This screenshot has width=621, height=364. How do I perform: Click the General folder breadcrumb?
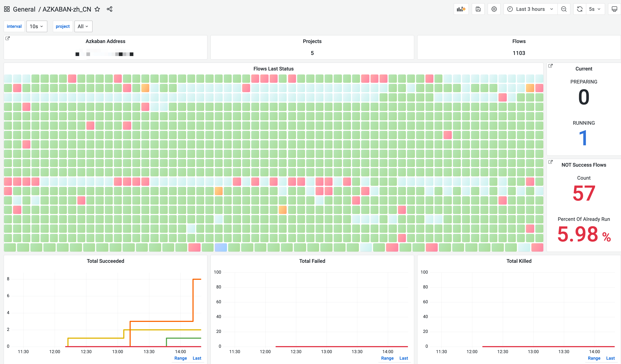coord(24,9)
